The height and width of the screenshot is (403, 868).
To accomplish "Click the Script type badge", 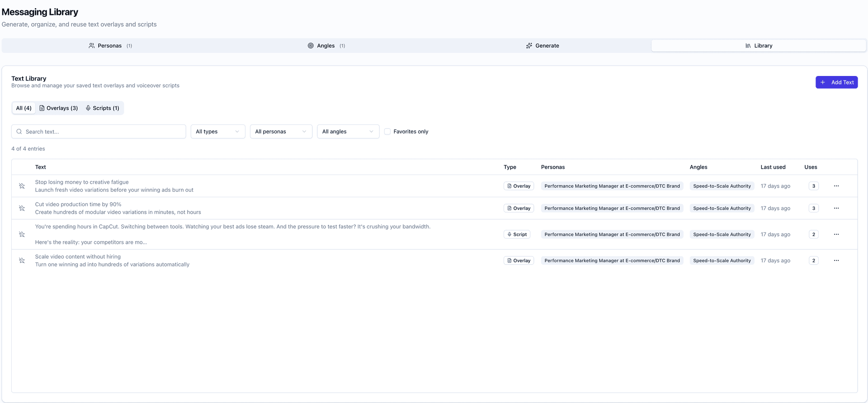I will click(517, 234).
